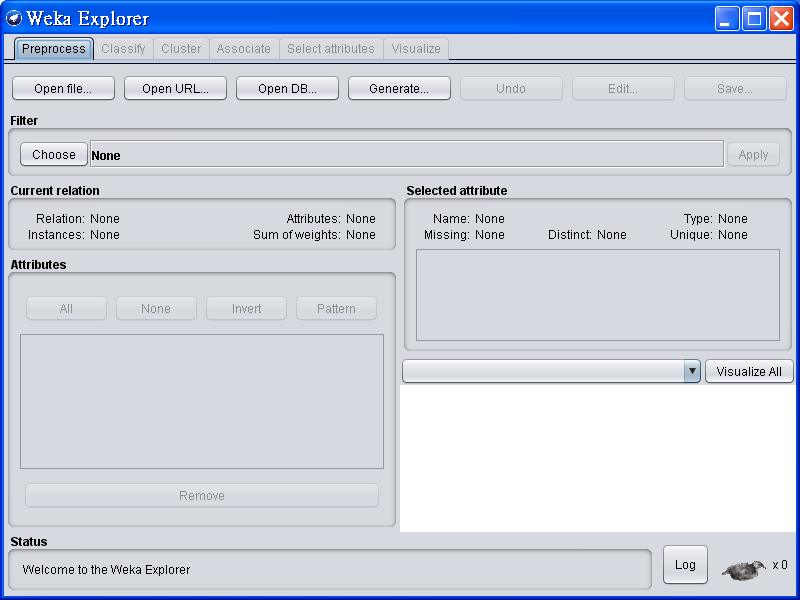Minimize the Weka Explorer window
The height and width of the screenshot is (600, 800).
click(727, 19)
